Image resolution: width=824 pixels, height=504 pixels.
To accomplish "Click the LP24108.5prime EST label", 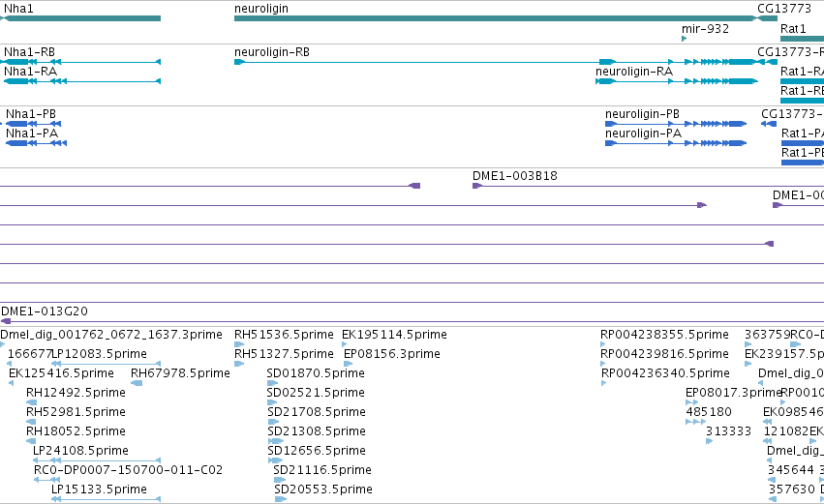I will click(80, 451).
